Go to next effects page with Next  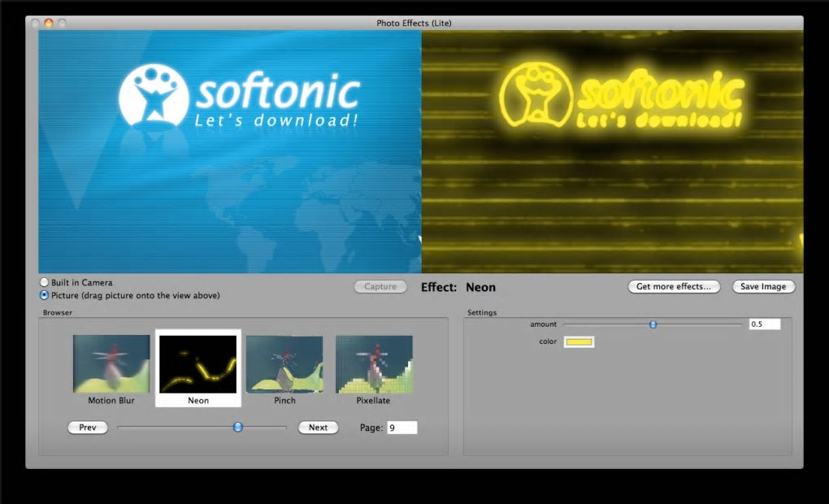coord(318,428)
